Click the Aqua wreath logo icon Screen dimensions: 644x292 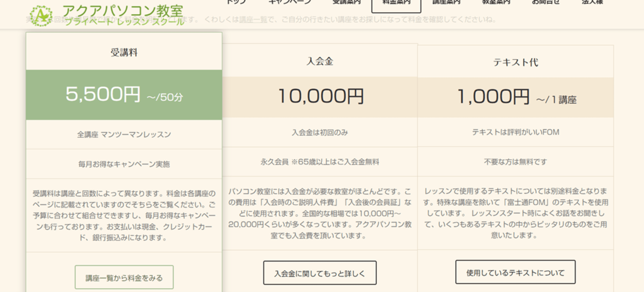pos(41,16)
